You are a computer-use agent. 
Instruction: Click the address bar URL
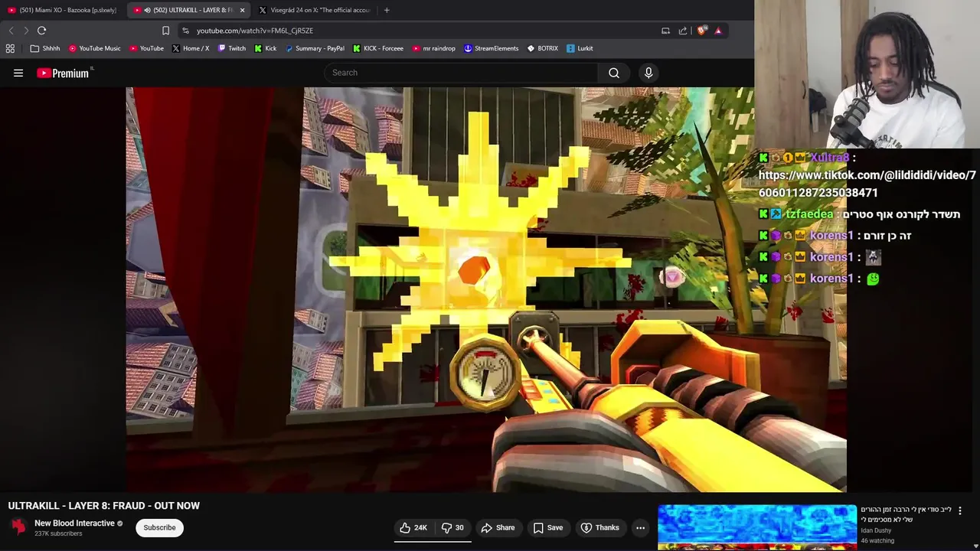pyautogui.click(x=255, y=31)
